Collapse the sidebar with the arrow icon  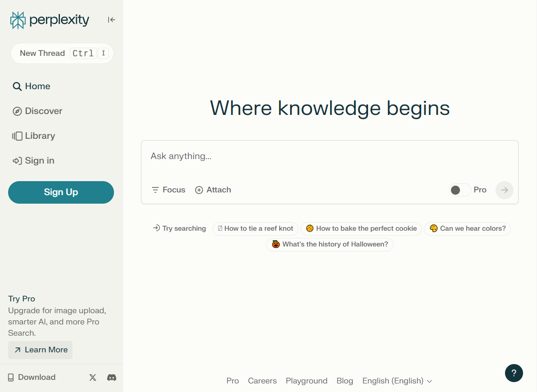111,20
